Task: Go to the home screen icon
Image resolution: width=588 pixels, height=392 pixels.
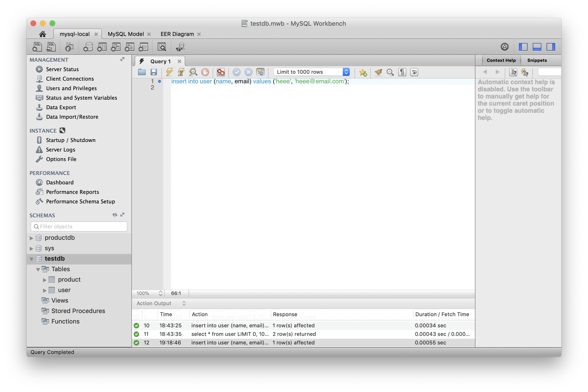Action: 42,34
